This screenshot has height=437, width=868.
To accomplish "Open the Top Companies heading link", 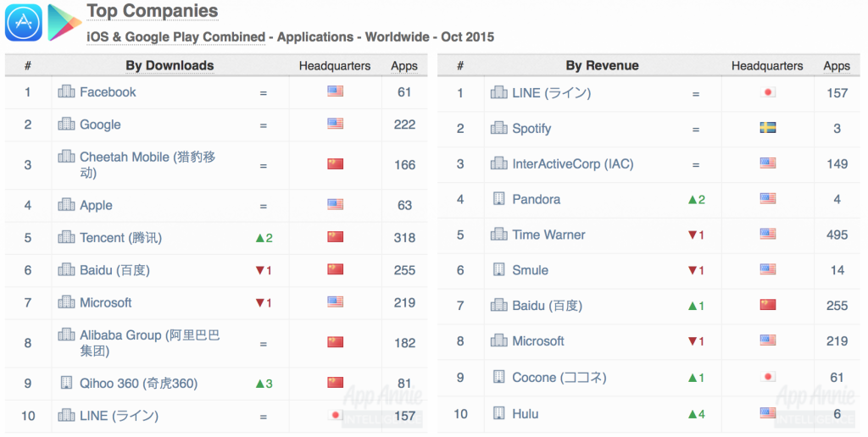I will (153, 10).
